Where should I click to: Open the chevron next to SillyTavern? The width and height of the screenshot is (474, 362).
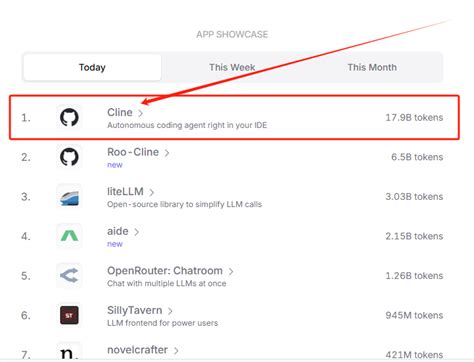(x=170, y=311)
